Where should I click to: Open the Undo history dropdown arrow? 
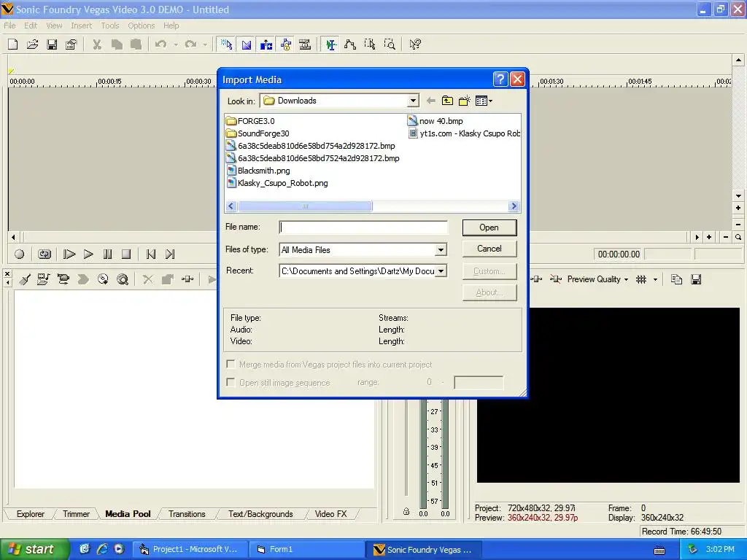[176, 44]
